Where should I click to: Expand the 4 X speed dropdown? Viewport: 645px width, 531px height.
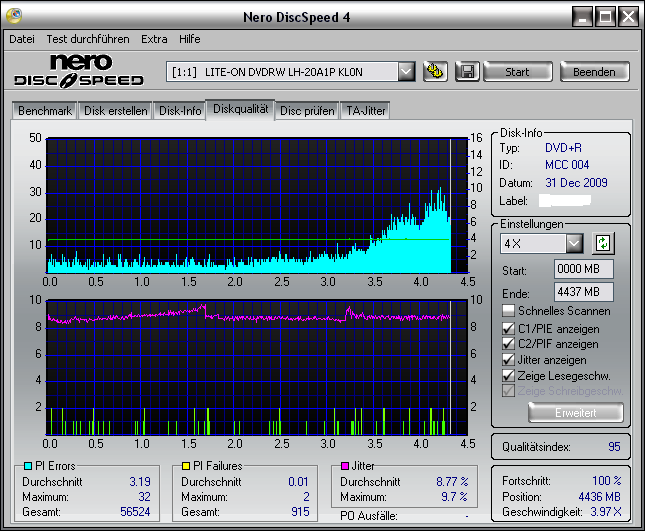(x=574, y=243)
